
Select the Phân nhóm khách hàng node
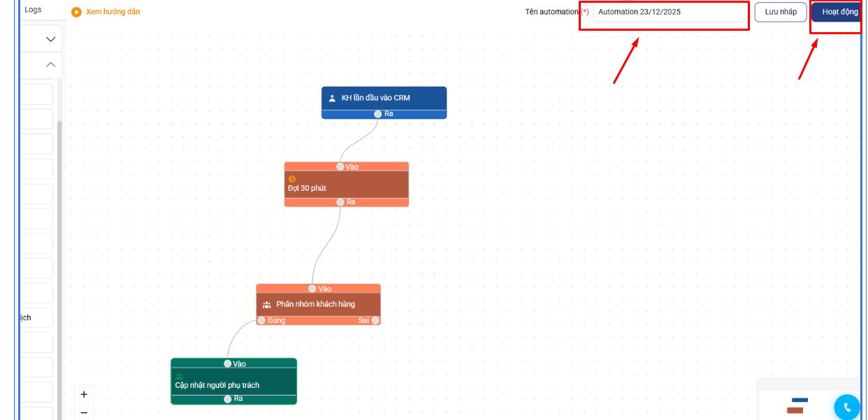(x=319, y=305)
